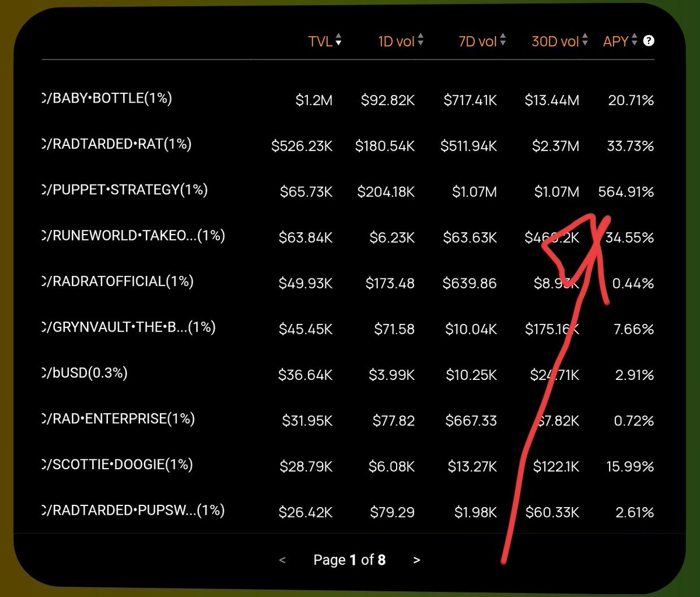Image resolution: width=700 pixels, height=597 pixels.
Task: Click the $10.25K 7D volume cell
Action: [x=472, y=375]
